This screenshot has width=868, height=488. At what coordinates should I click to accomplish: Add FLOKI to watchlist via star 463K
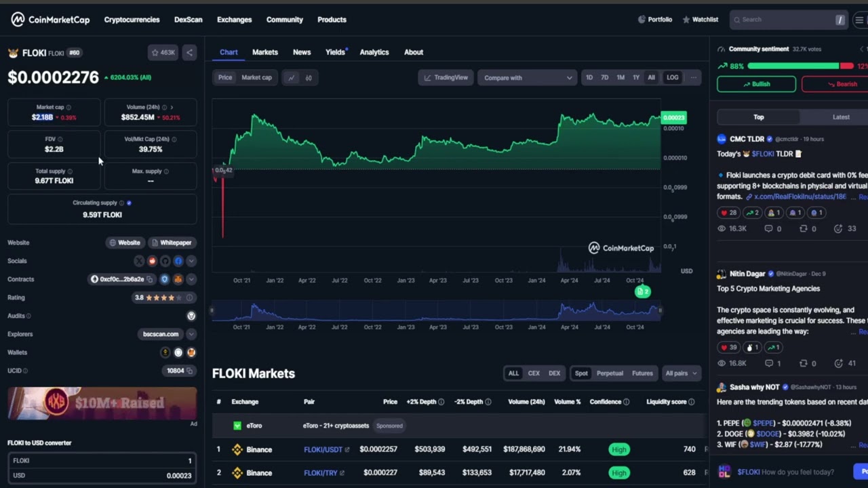click(x=163, y=52)
